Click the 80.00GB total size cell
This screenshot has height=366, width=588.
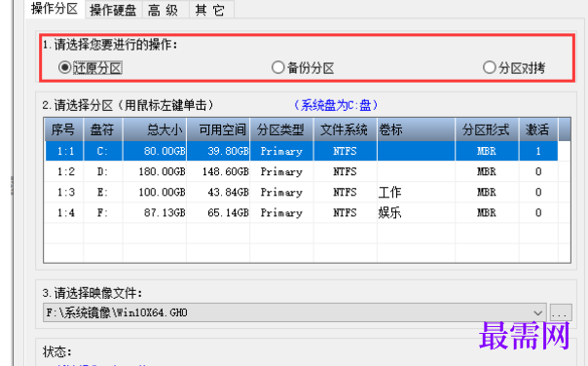tap(155, 151)
